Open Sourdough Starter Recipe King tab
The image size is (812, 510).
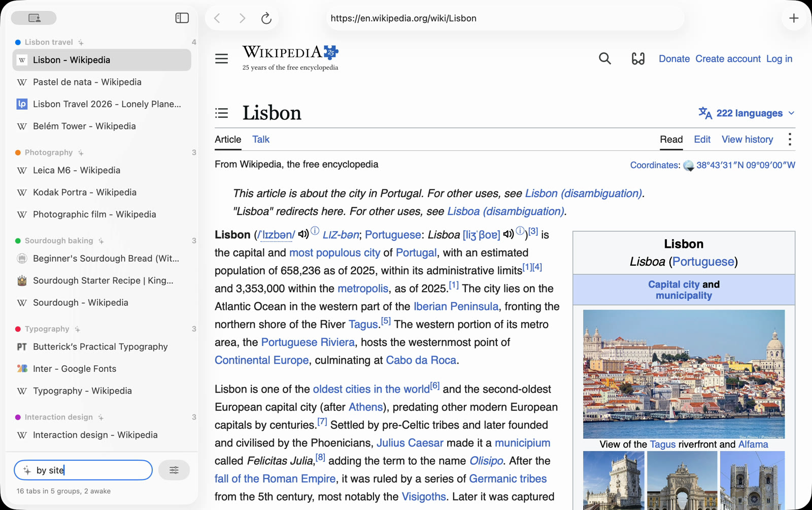pyautogui.click(x=101, y=280)
